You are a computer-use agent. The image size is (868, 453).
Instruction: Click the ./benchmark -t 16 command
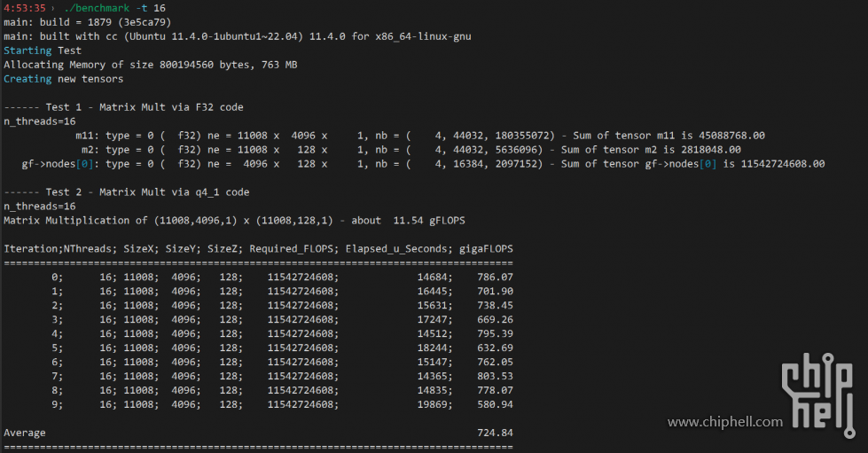click(x=114, y=8)
